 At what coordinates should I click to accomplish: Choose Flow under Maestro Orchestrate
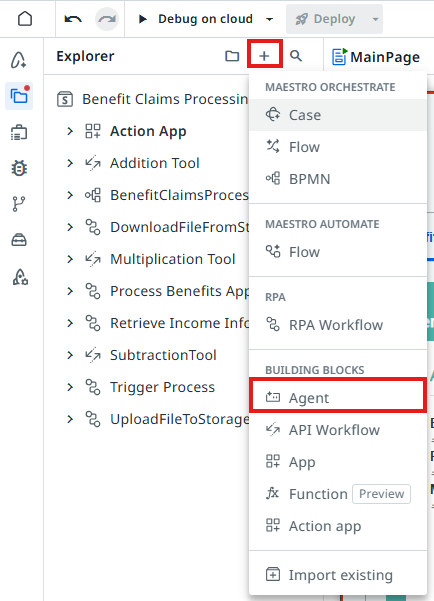[338, 147]
